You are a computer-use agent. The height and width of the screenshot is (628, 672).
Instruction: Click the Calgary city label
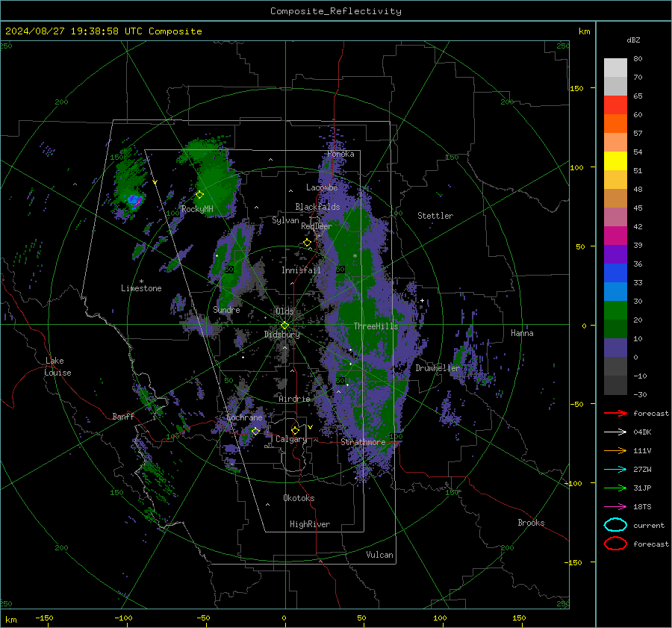coord(291,439)
